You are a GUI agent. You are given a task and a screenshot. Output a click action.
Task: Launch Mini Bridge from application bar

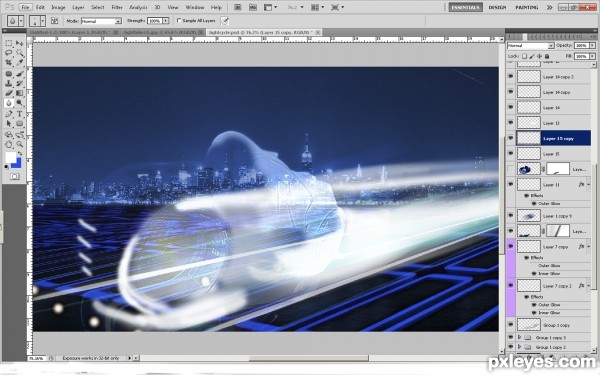(253, 7)
